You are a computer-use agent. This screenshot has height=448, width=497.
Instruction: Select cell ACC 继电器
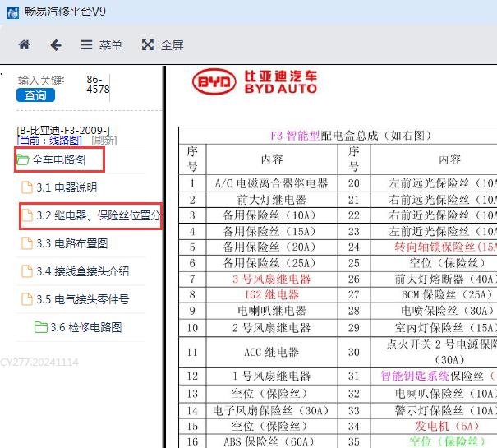[272, 352]
